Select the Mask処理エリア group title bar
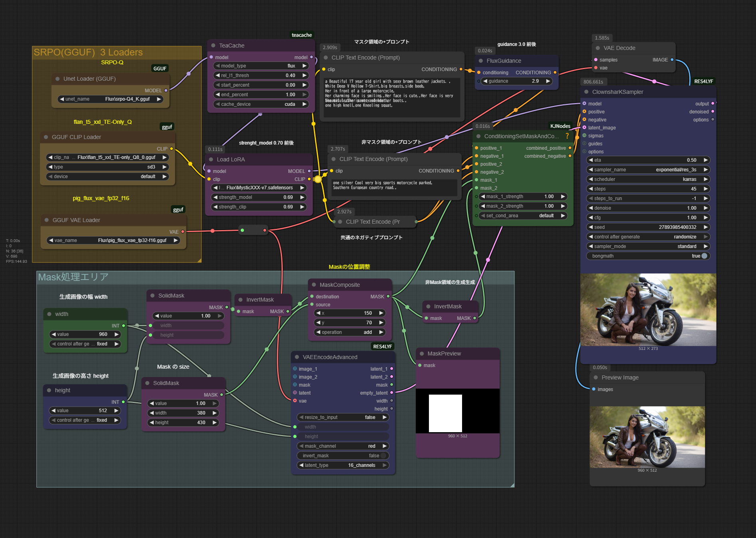Screen dimensions: 756x538 (73, 277)
